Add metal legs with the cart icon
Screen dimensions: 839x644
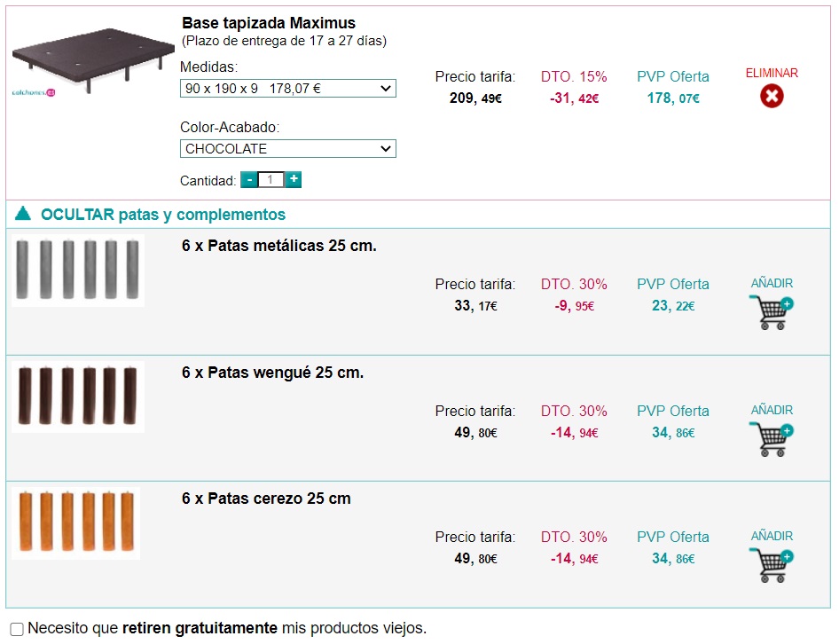(772, 314)
